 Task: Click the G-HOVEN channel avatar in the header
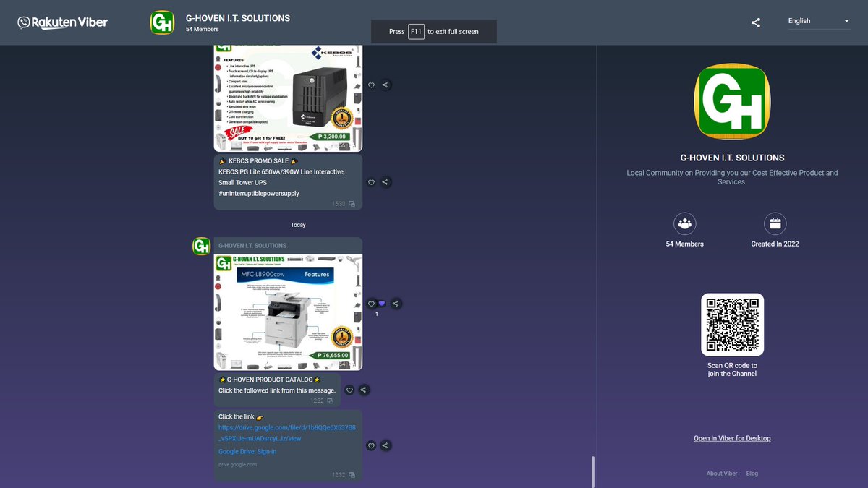tap(162, 22)
